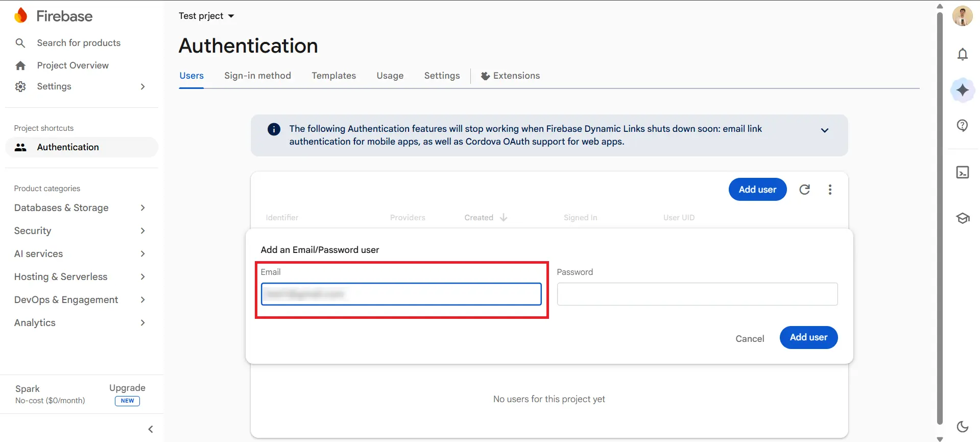The image size is (980, 442).
Task: Open the learning graduation cap icon
Action: 963,218
